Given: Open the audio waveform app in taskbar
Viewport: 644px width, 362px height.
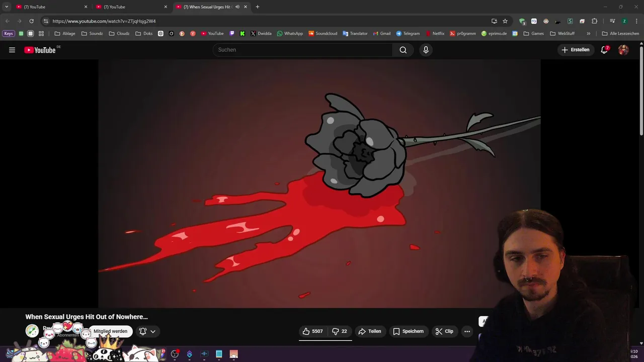Looking at the screenshot, I should point(204,354).
